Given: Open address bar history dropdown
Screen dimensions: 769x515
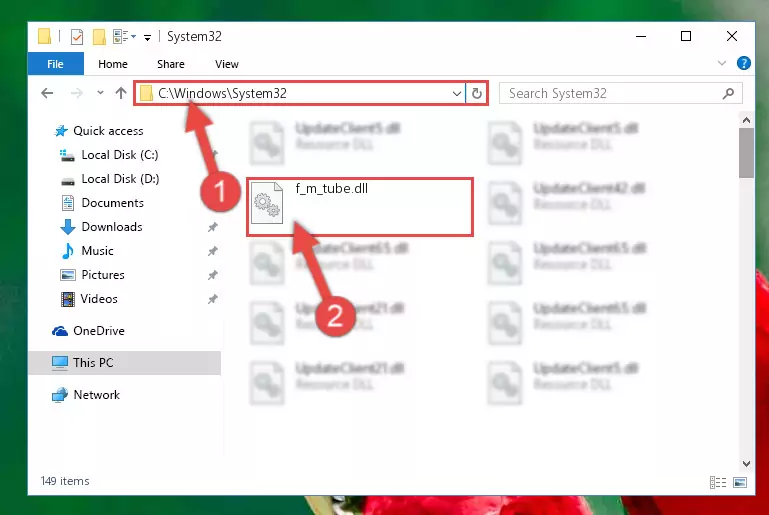Looking at the screenshot, I should point(457,93).
